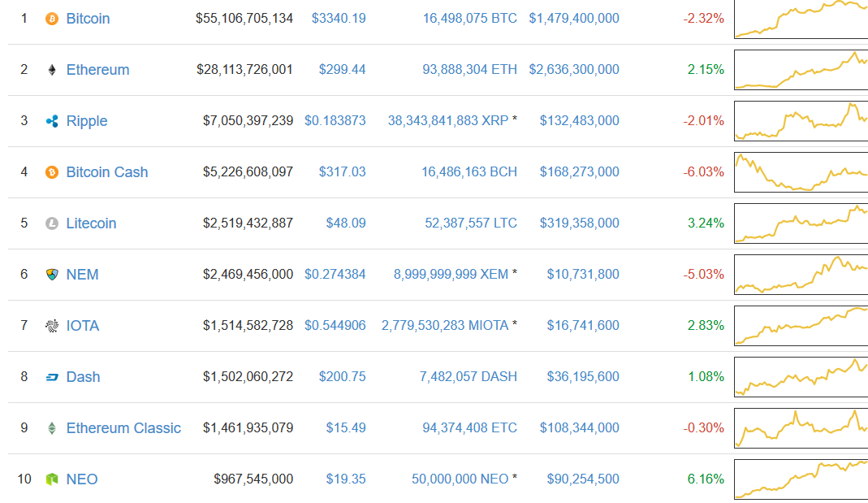
Task: Open the Bitcoin name link
Action: [88, 19]
